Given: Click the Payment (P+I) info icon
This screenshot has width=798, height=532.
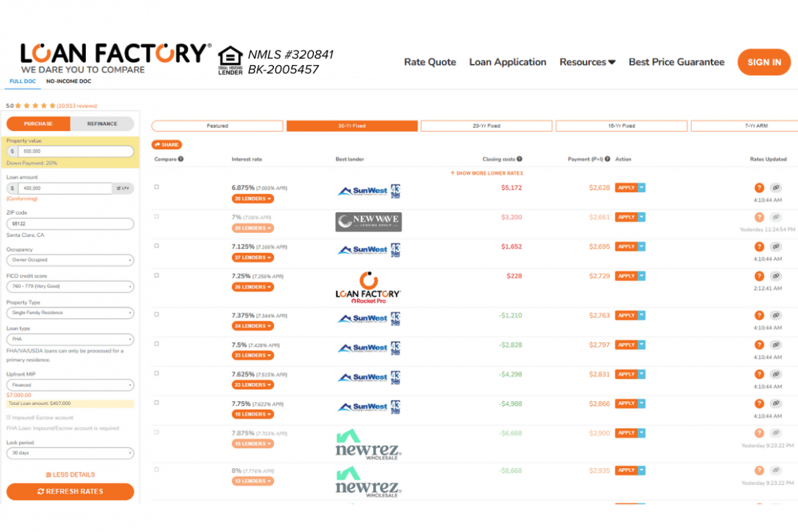Looking at the screenshot, I should click(608, 159).
